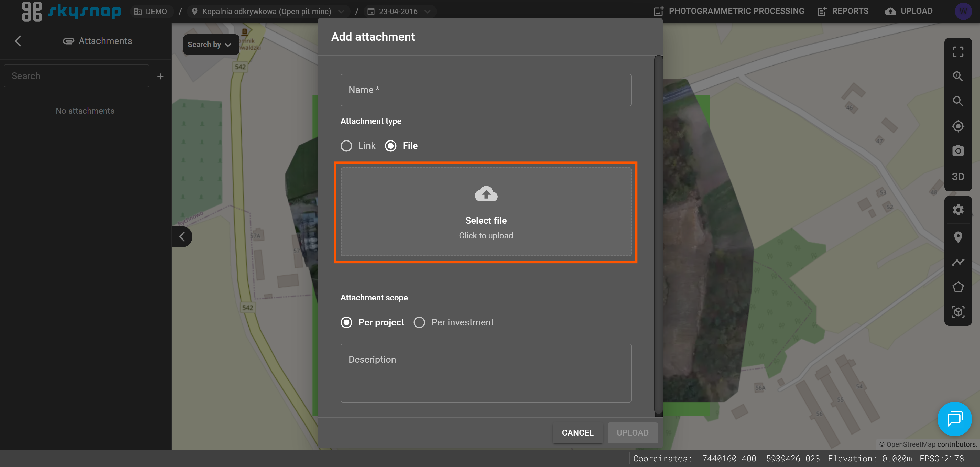Click the Upload button in dialog
The width and height of the screenshot is (980, 467).
tap(632, 433)
